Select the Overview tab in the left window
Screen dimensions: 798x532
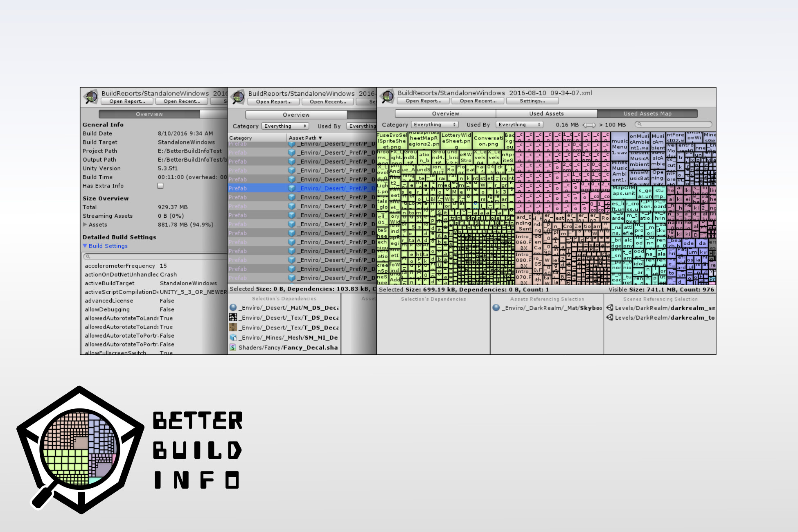(x=149, y=114)
